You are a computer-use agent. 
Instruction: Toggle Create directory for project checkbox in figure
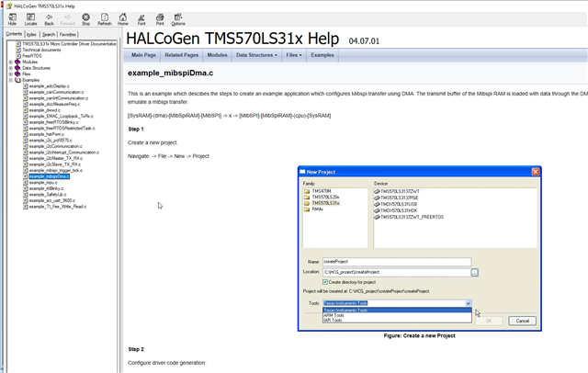325,282
